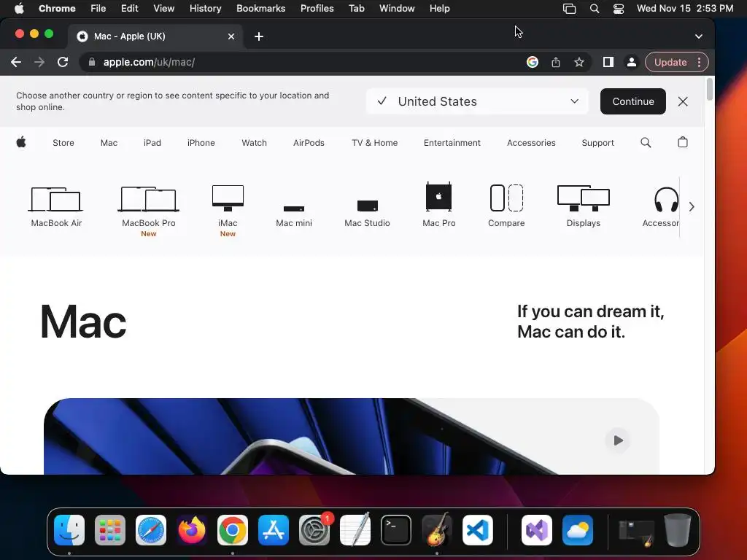Screen dimensions: 747x560
Task: Open the History menu
Action: coord(205,8)
